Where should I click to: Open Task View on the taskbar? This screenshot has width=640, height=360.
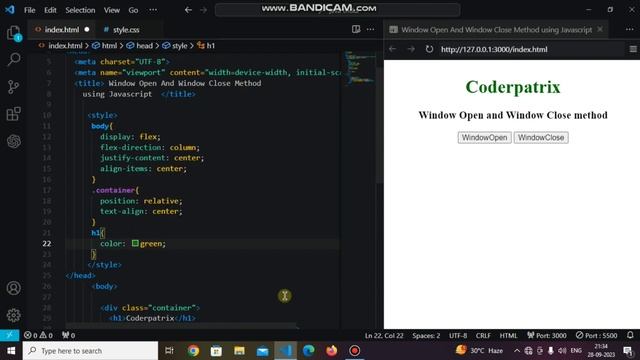(169, 351)
